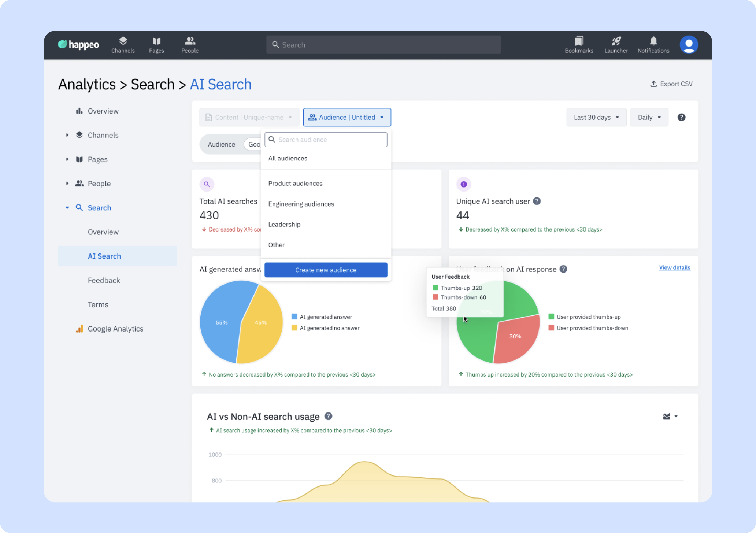Click the Create new audience button

[x=326, y=270]
